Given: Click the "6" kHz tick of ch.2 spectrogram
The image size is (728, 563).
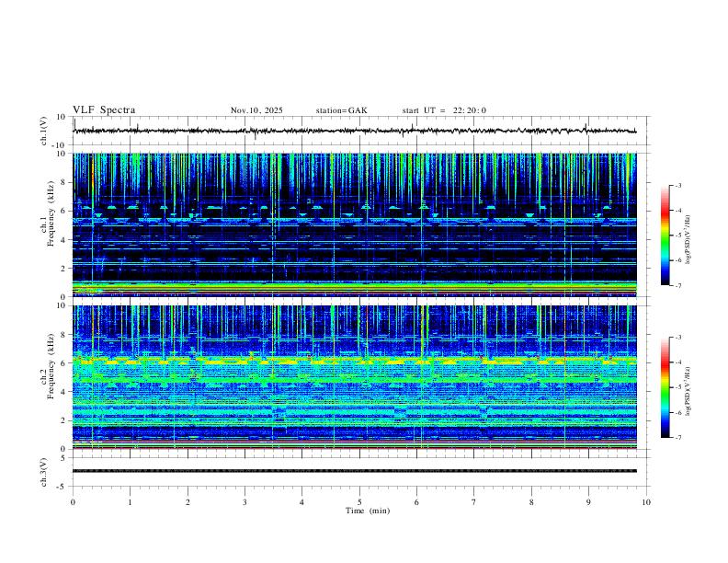Looking at the screenshot, I should pyautogui.click(x=64, y=363).
